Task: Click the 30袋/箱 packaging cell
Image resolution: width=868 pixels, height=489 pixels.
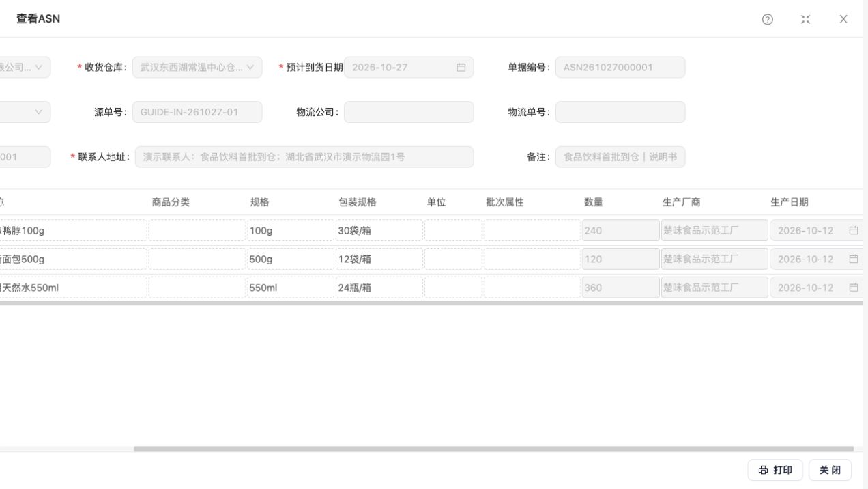Action: tap(379, 231)
